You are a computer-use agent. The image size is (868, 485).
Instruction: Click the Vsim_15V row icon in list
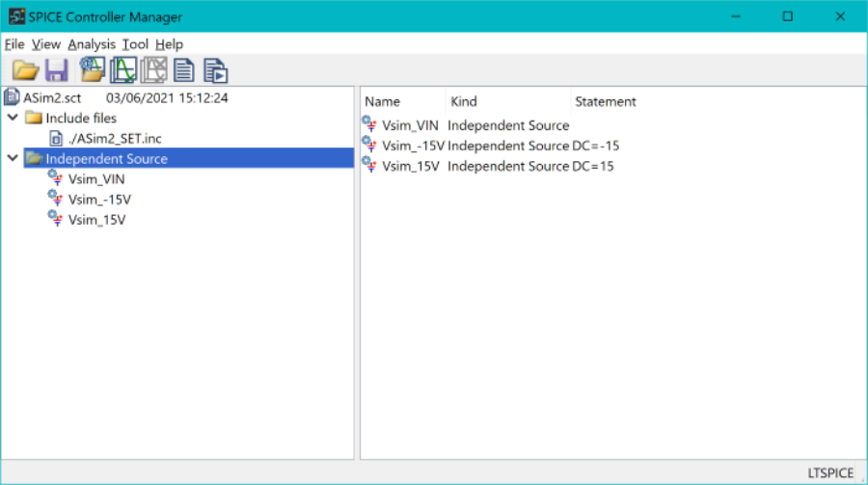(369, 165)
